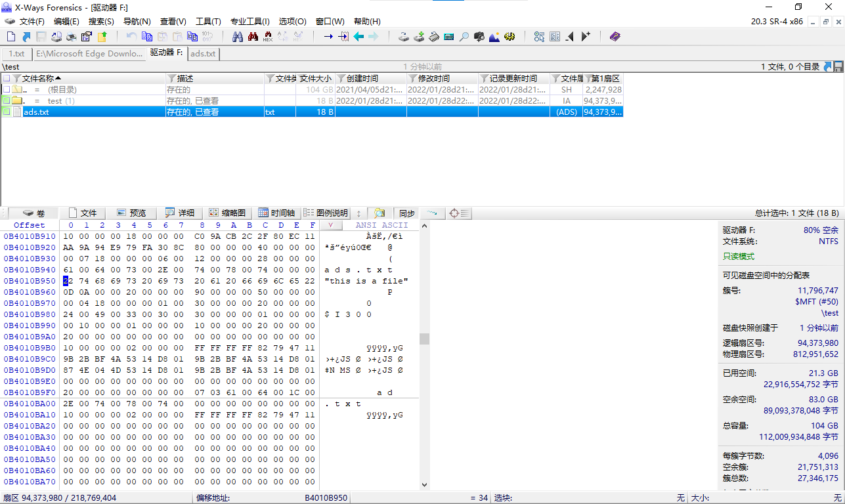Select the ads.txt file row
Viewport: 845px width, 504px height.
tap(311, 112)
